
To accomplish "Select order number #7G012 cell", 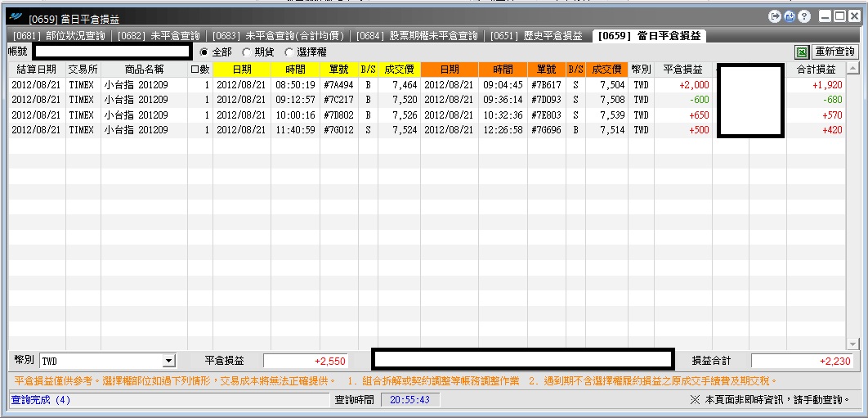I will click(339, 130).
